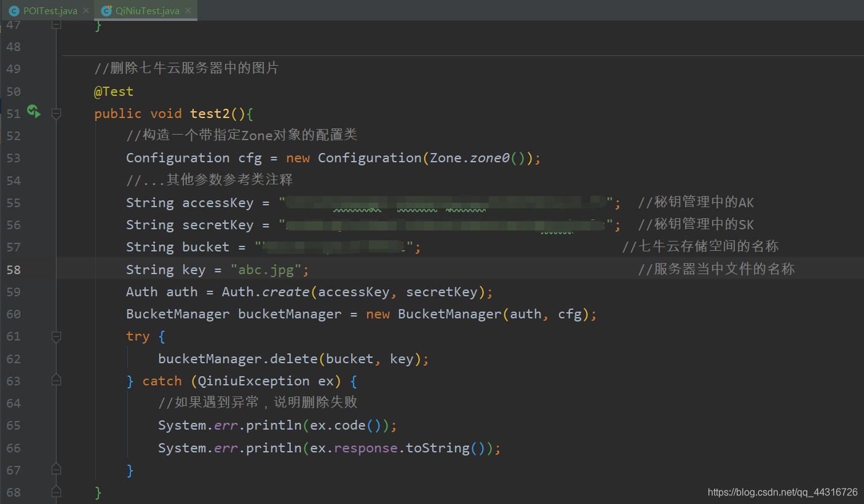Screen dimensions: 864x504
Task: Click the comment '//构造一个带指定Zone对象的配置类'
Action: pos(242,135)
